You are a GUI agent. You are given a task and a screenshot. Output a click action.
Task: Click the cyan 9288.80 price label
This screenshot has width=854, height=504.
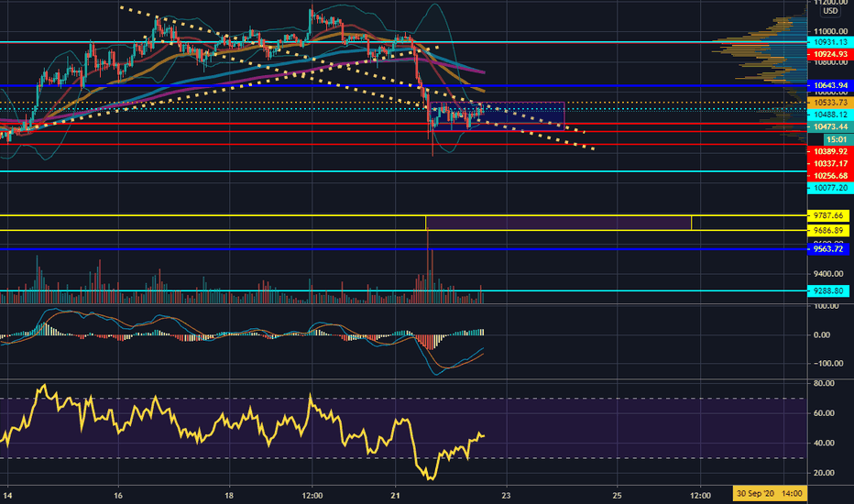pyautogui.click(x=827, y=291)
